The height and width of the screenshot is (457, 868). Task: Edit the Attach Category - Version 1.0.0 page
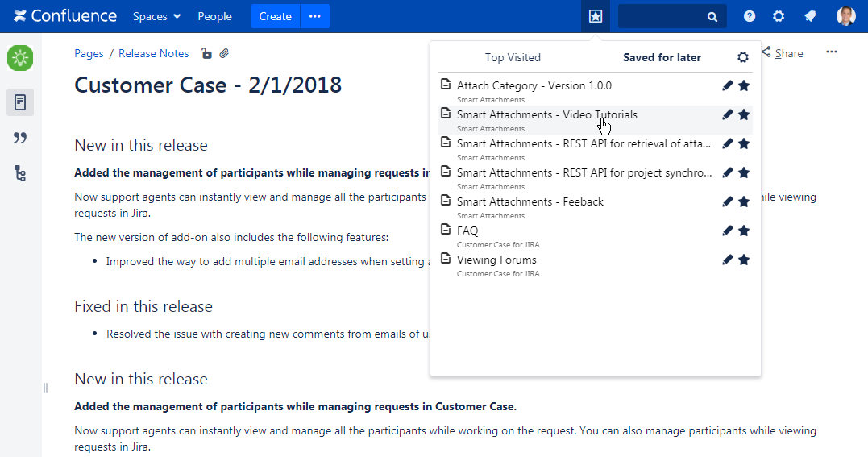pyautogui.click(x=727, y=85)
